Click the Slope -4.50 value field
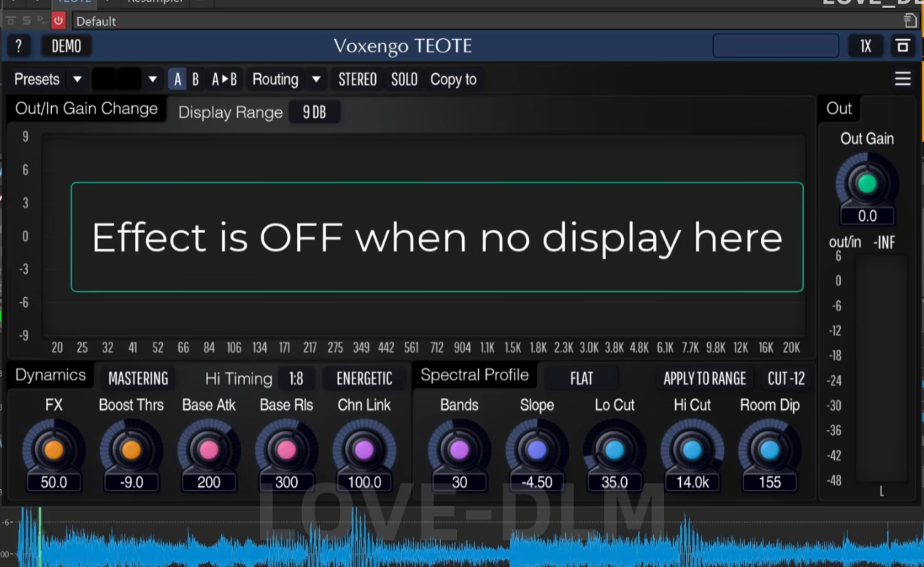 click(537, 482)
